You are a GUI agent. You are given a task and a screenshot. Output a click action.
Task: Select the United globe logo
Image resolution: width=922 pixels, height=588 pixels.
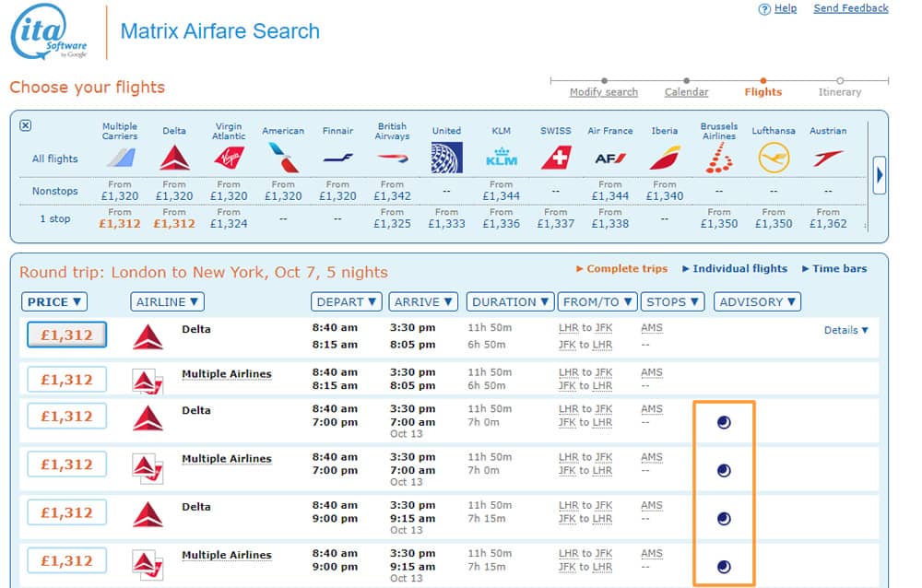click(x=447, y=158)
